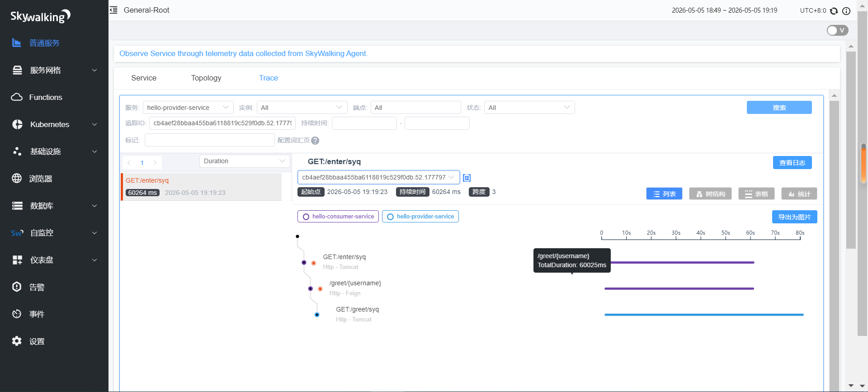Switch to the Trace tab
This screenshot has height=392, width=868.
269,78
